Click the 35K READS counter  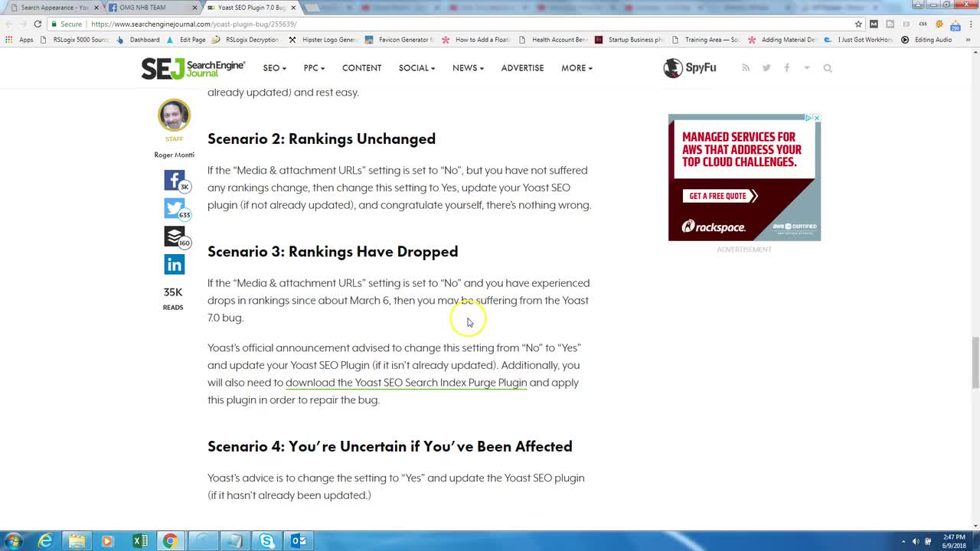pyautogui.click(x=173, y=298)
